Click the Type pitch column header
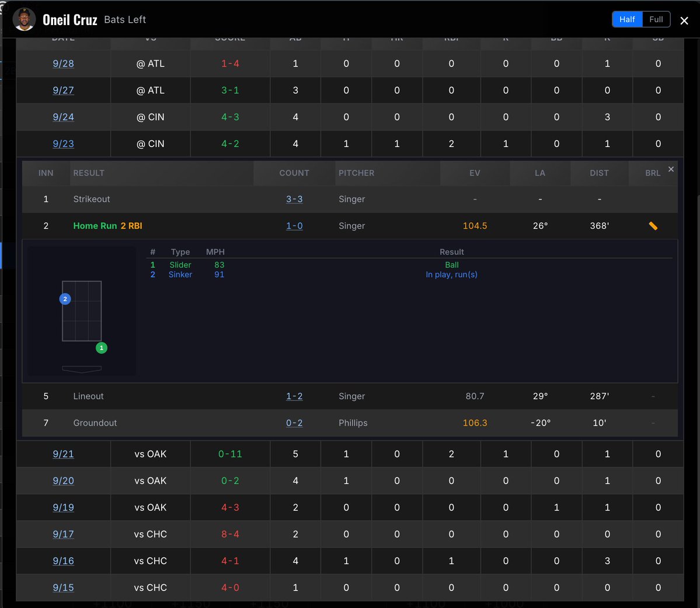This screenshot has height=608, width=700. coord(180,252)
